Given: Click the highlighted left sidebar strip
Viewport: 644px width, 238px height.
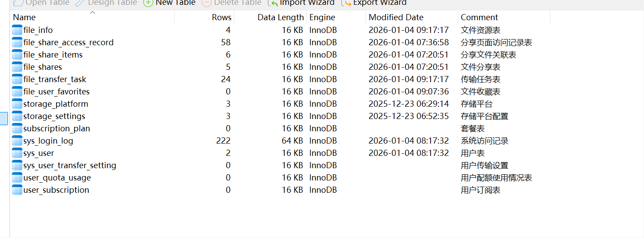Looking at the screenshot, I should pos(4,118).
